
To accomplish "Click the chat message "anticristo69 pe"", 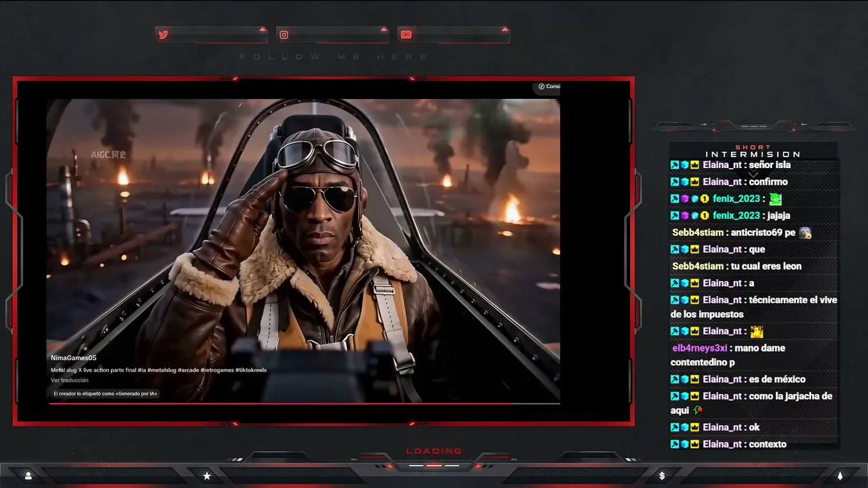I will click(763, 232).
